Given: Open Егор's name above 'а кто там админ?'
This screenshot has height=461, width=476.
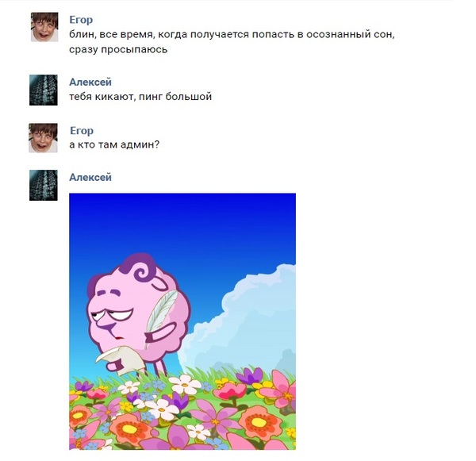Looking at the screenshot, I should pos(82,131).
